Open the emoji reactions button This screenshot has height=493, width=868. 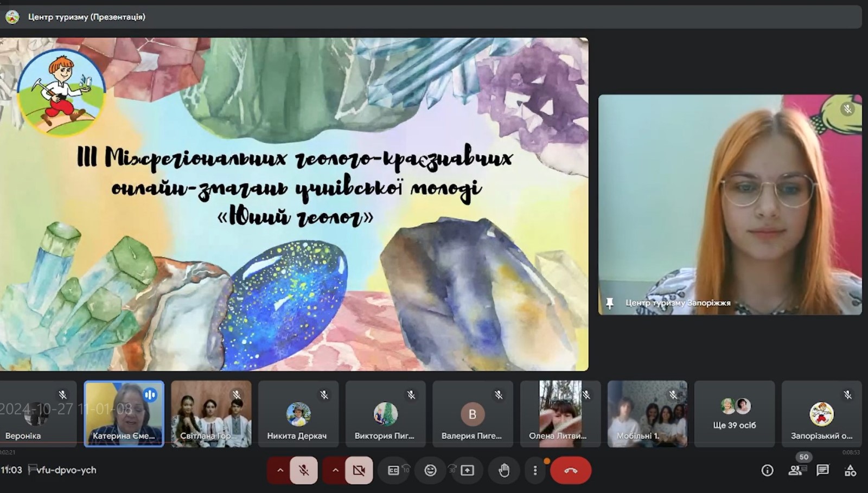(430, 470)
